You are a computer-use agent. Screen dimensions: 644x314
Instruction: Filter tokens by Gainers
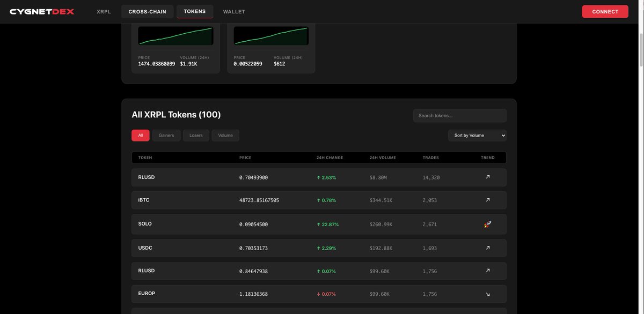tap(166, 136)
